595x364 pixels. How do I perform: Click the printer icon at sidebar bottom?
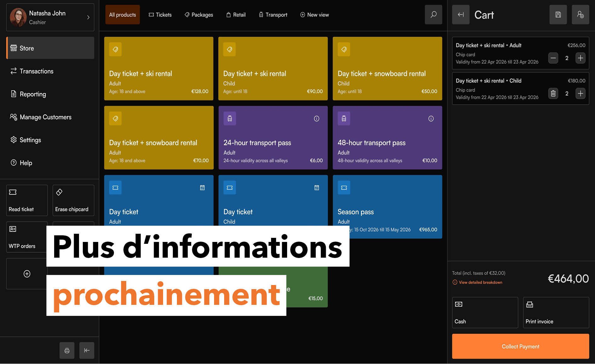(x=67, y=350)
